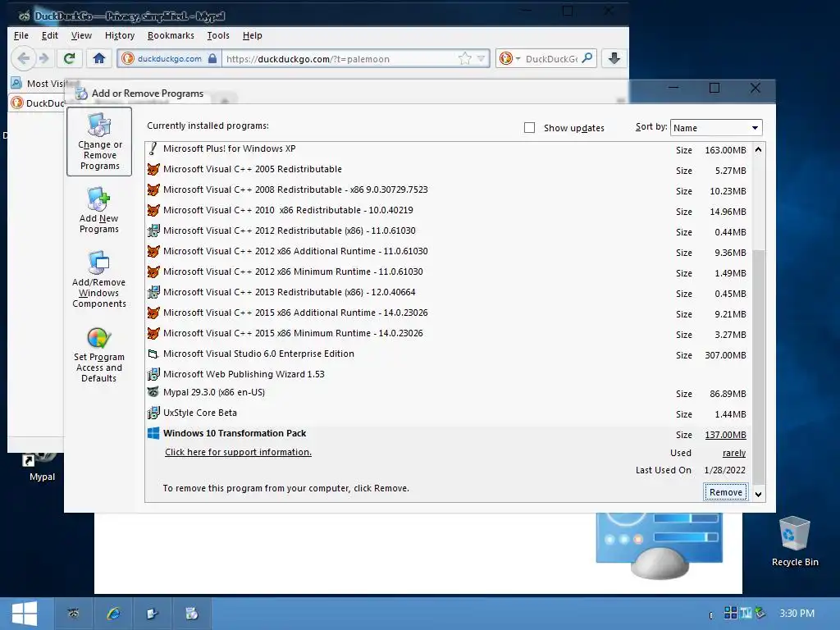This screenshot has height=630, width=840.
Task: Click the programs list scrollbar thumb
Action: [x=758, y=367]
